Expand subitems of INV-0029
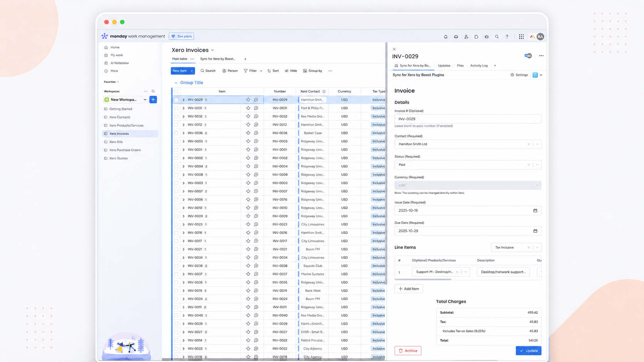The image size is (644, 362). click(x=183, y=100)
